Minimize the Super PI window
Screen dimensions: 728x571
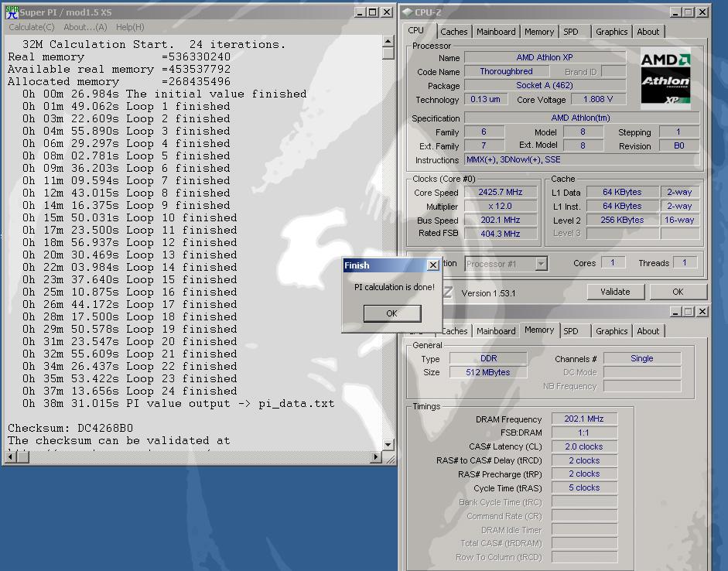(x=360, y=12)
